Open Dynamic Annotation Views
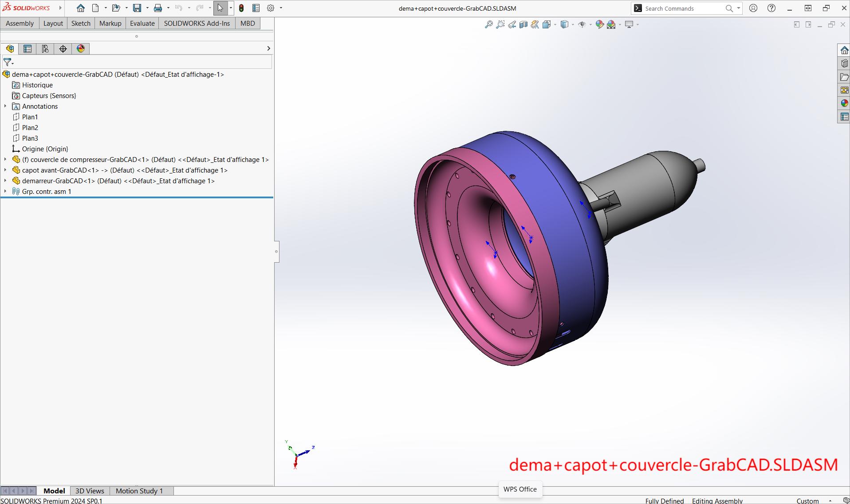 click(535, 25)
